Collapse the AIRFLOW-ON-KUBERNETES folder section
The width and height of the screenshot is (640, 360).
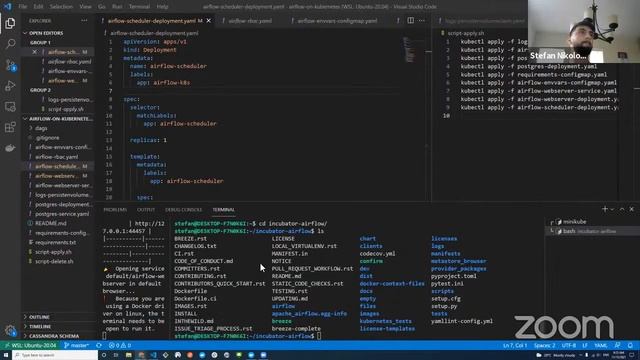pos(58,118)
